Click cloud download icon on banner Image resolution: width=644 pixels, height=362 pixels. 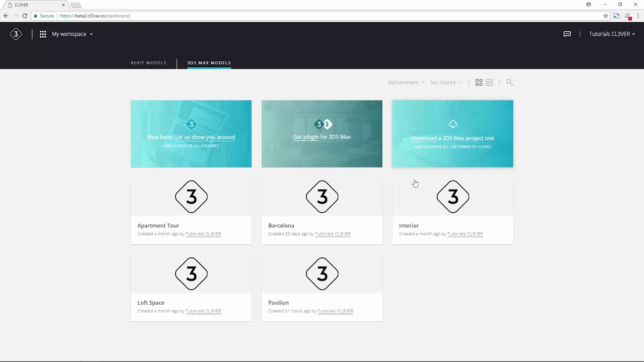coord(453,124)
